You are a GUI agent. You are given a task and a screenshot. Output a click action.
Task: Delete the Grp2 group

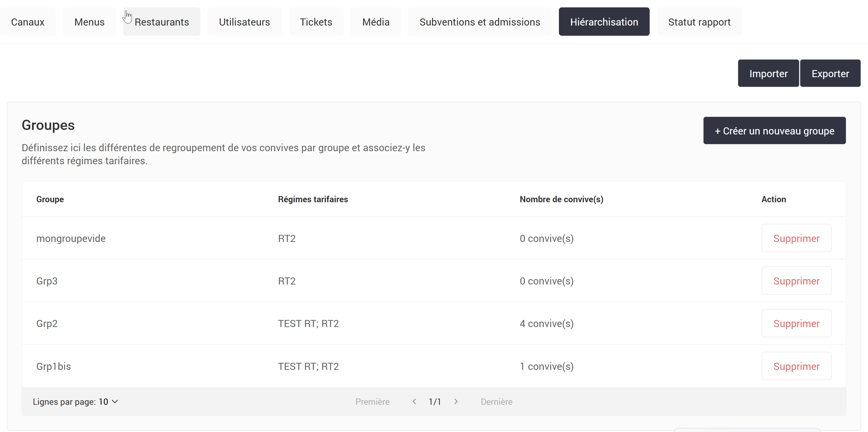(x=796, y=323)
